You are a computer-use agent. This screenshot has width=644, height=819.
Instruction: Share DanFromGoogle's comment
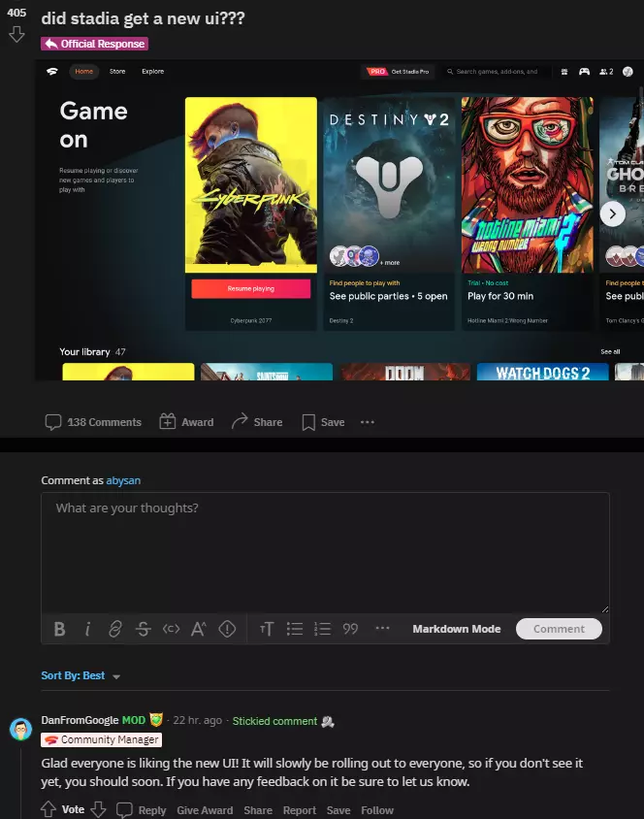coord(258,810)
